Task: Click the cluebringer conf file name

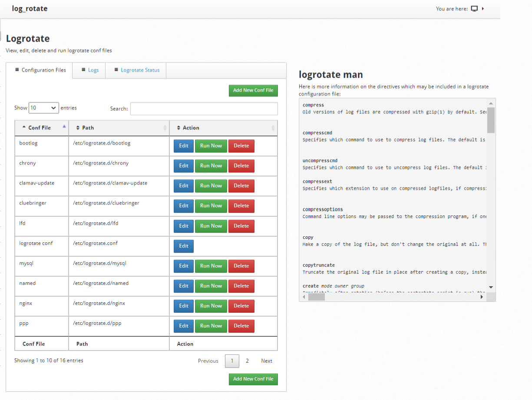Action: click(x=33, y=203)
